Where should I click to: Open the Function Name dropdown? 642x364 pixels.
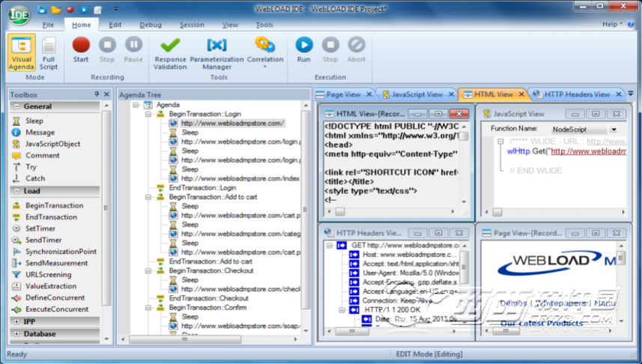click(x=614, y=130)
